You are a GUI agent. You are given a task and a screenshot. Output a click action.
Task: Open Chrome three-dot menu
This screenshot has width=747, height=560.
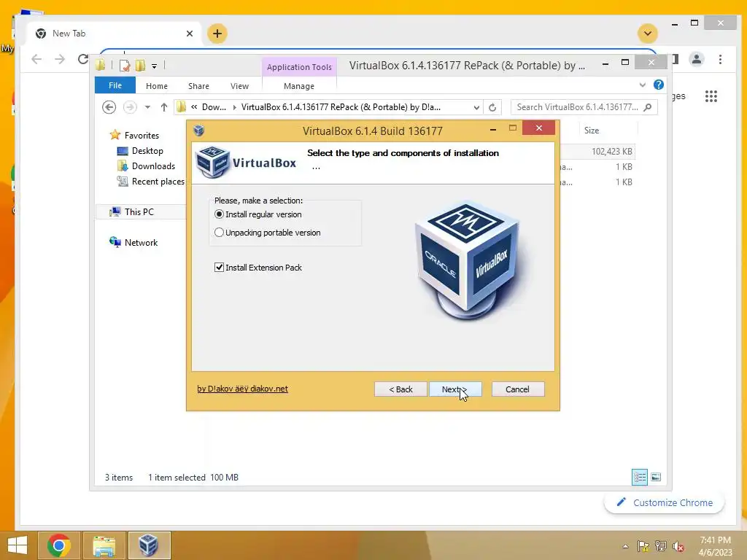coord(720,59)
